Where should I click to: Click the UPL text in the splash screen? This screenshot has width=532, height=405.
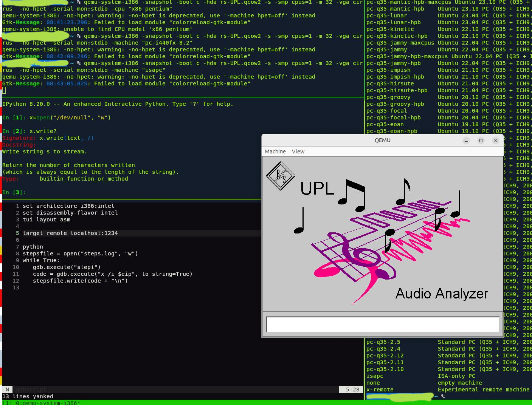click(317, 189)
